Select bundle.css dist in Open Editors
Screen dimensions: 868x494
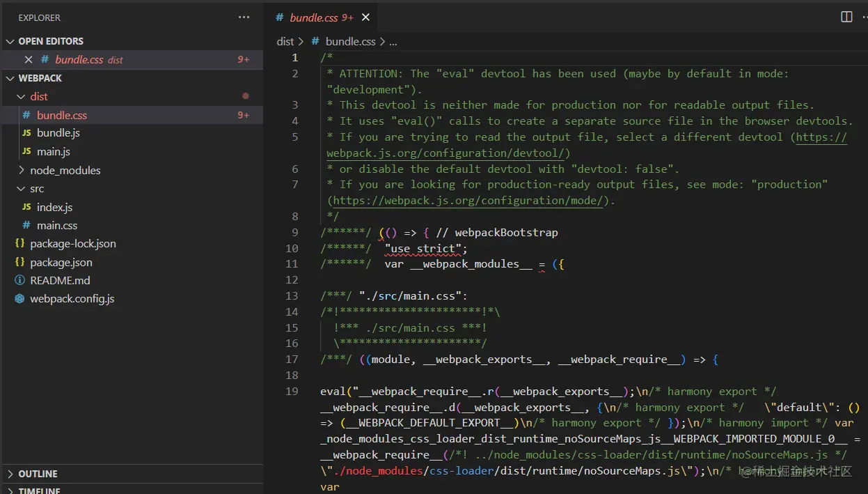click(132, 60)
